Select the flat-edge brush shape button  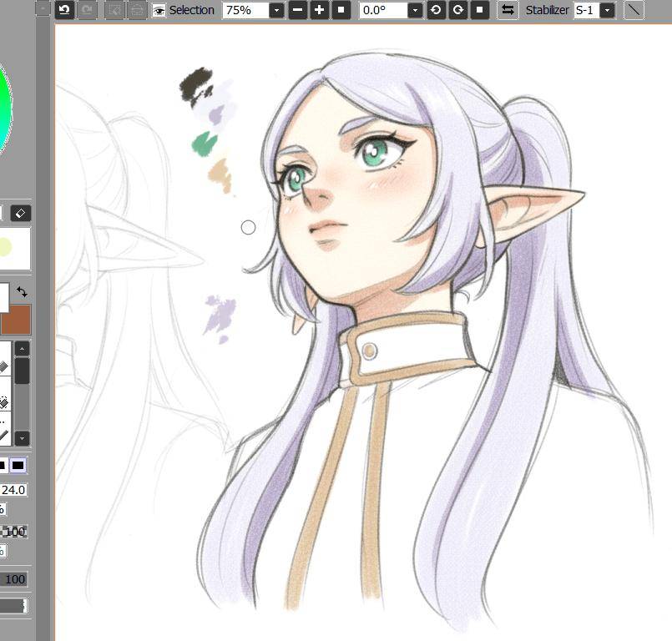click(x=18, y=465)
